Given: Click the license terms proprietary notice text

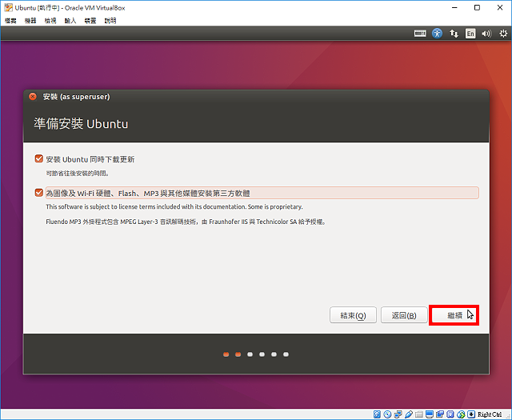Looking at the screenshot, I should click(174, 206).
